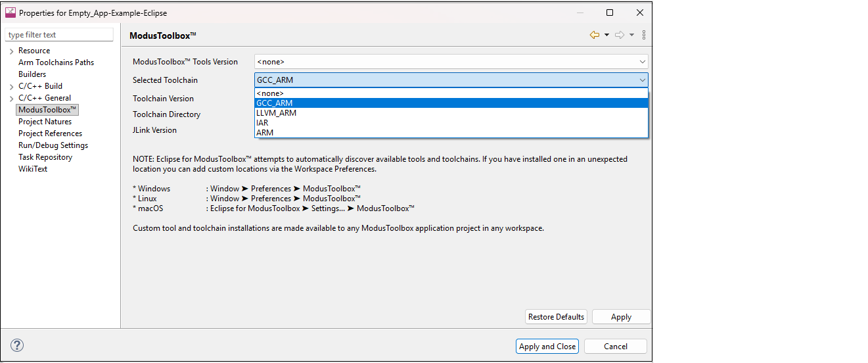Click the forward navigation arrow icon

point(620,35)
